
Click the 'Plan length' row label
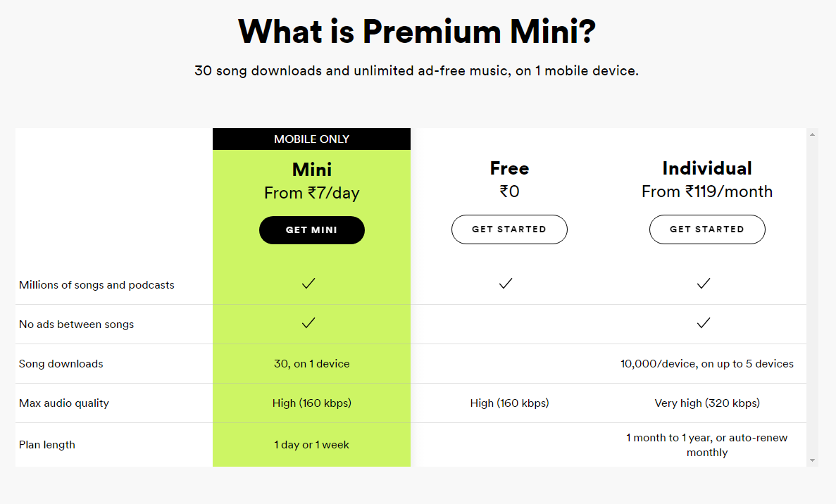(47, 445)
